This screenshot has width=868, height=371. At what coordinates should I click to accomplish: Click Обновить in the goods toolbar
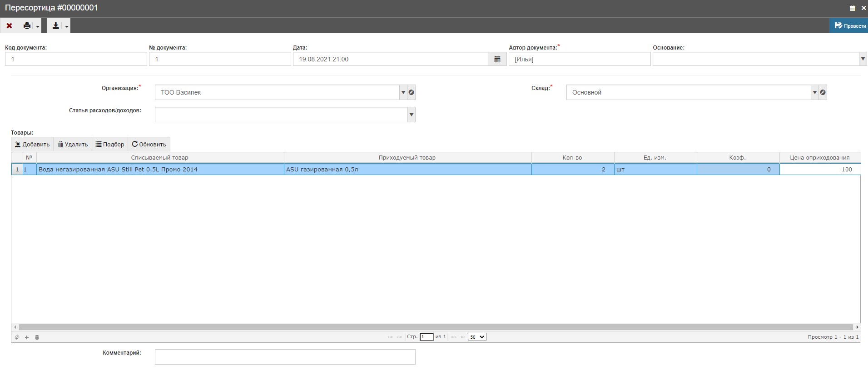(x=149, y=144)
